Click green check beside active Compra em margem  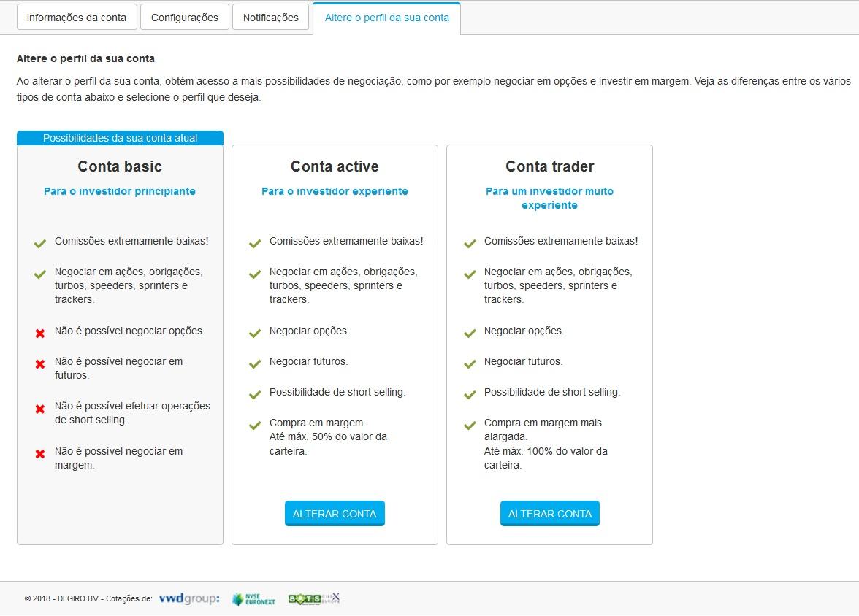(x=255, y=426)
